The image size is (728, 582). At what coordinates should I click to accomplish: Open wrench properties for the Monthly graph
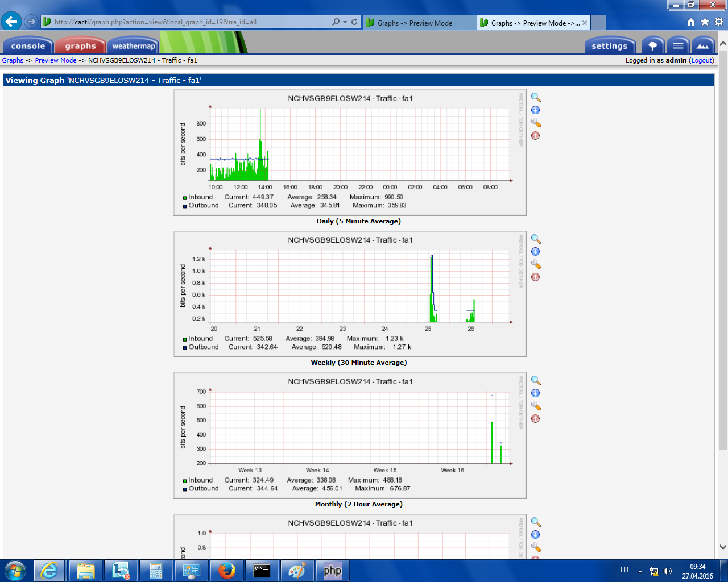click(536, 406)
